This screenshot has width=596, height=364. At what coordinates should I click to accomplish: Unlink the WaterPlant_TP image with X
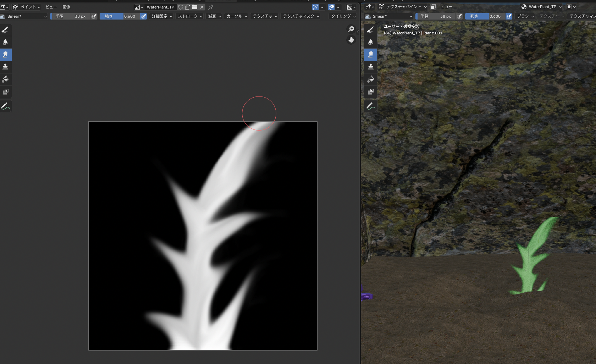(202, 7)
